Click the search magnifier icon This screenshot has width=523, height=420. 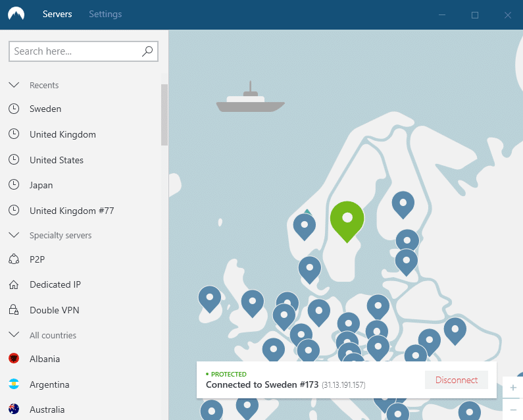coord(147,51)
